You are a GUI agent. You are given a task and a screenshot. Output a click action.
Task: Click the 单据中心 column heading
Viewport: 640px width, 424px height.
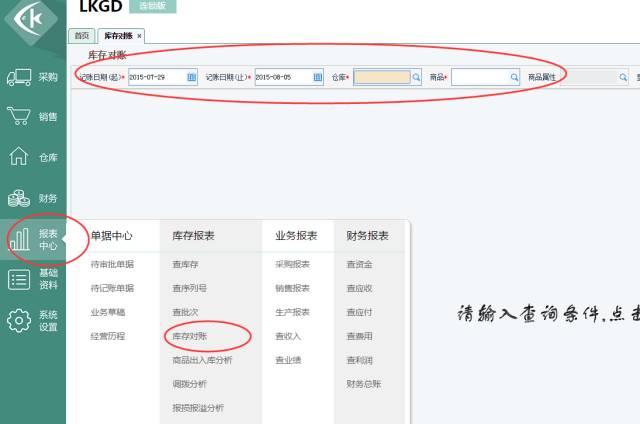tap(111, 235)
